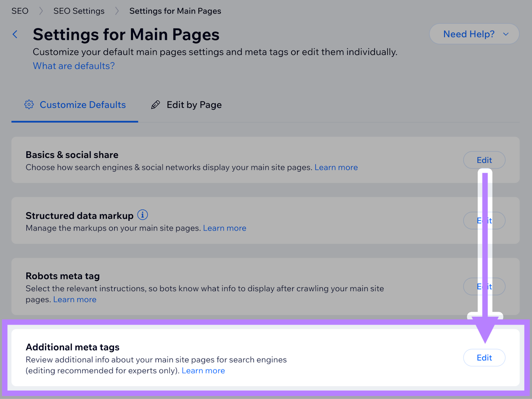Go to SEO Settings in the breadcrumb
Image resolution: width=532 pixels, height=399 pixels.
pos(79,11)
